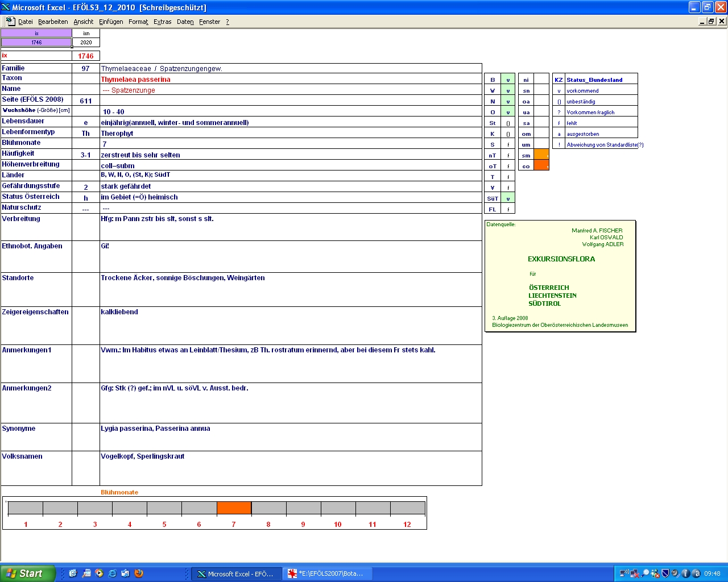Select the cell containing 2020
This screenshot has width=728, height=582.
(x=86, y=43)
